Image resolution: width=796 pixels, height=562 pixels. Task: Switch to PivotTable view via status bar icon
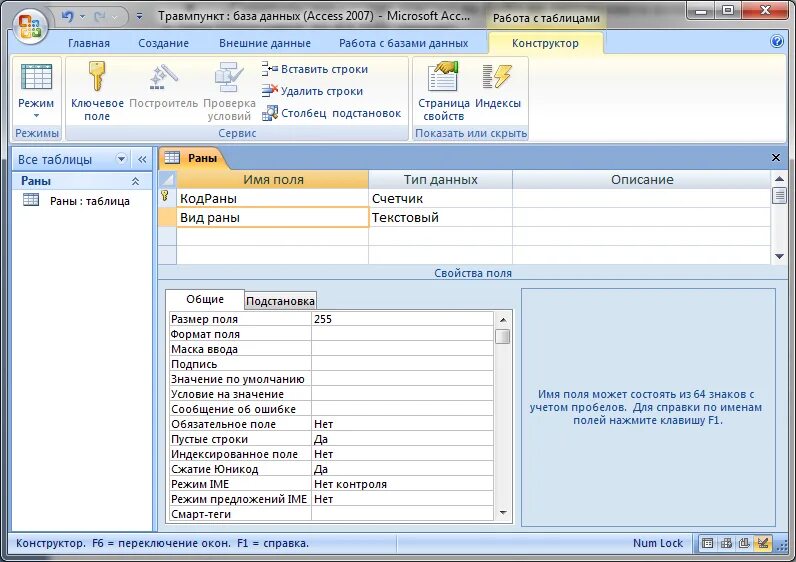tap(726, 543)
